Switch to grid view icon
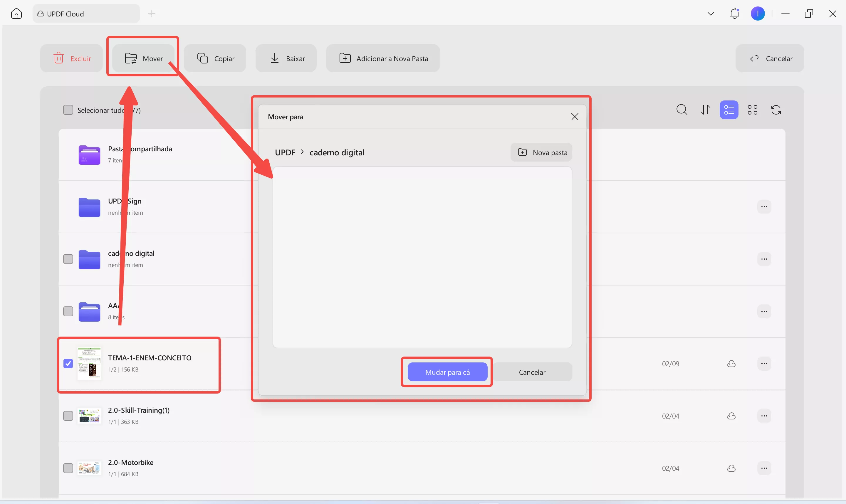This screenshot has height=504, width=846. [752, 110]
